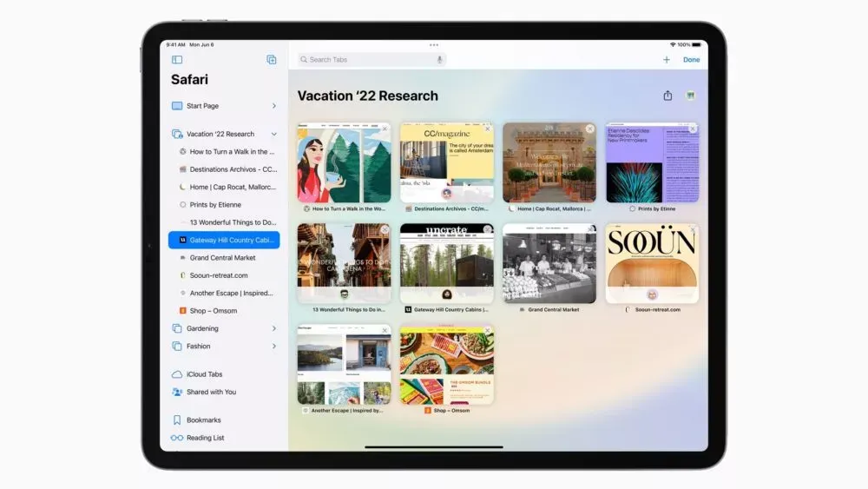Image resolution: width=868 pixels, height=489 pixels.
Task: Open iCloud Tabs in sidebar
Action: pyautogui.click(x=204, y=374)
